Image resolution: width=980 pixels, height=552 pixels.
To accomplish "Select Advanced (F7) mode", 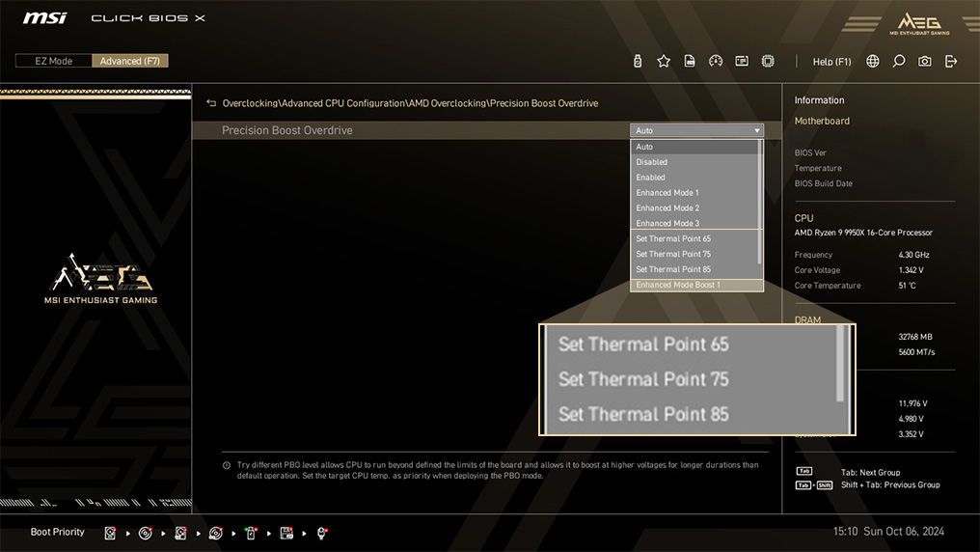I will pyautogui.click(x=130, y=61).
